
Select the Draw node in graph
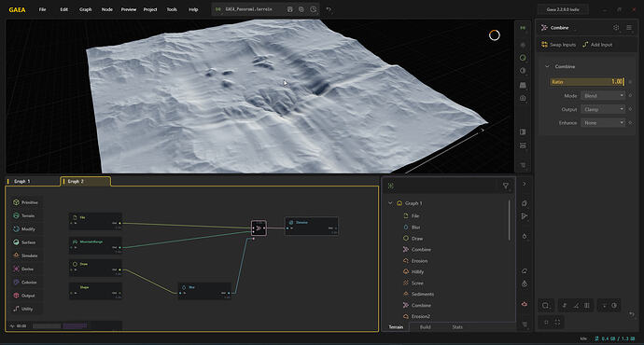click(x=95, y=268)
